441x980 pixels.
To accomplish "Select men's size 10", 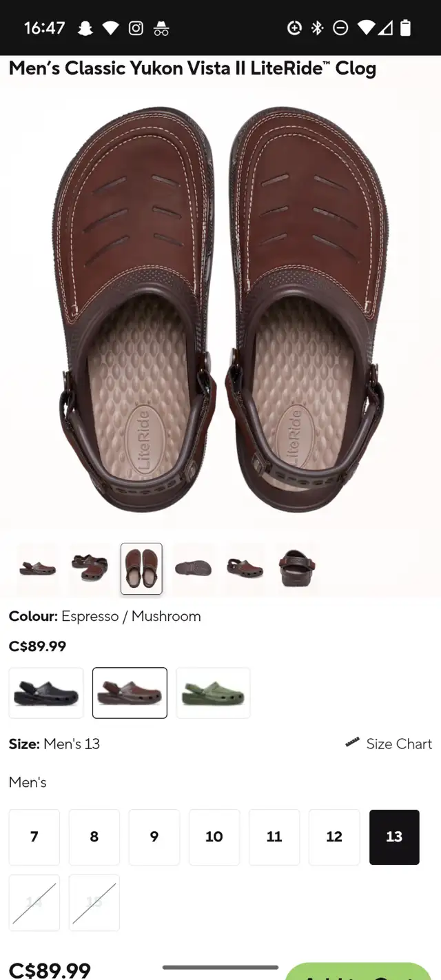I will click(214, 837).
